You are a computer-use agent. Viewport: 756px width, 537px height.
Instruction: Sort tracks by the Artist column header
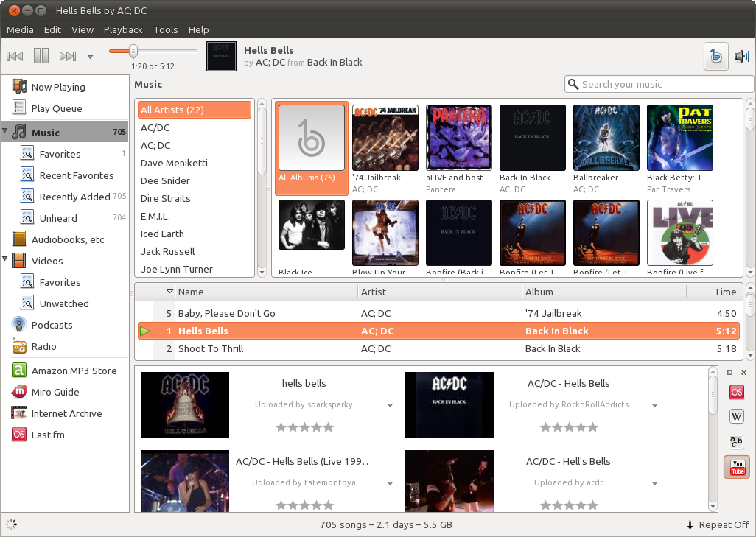tap(440, 292)
